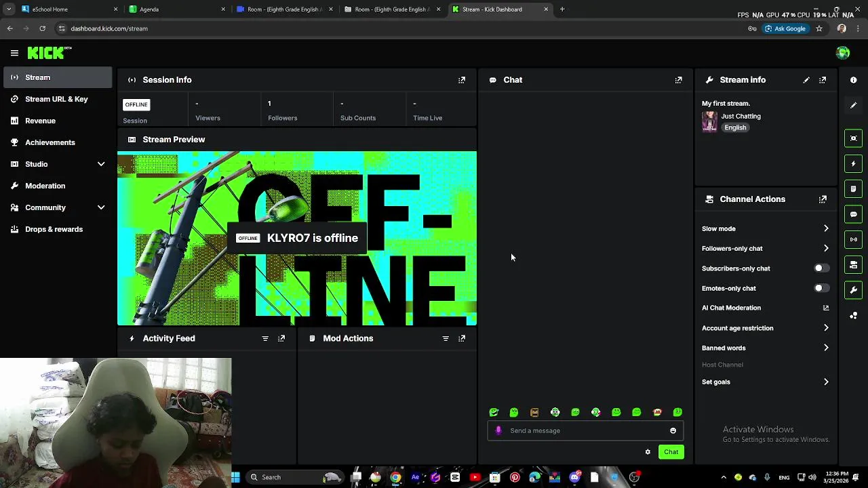
Task: Pop out the Chat panel
Action: tap(678, 80)
